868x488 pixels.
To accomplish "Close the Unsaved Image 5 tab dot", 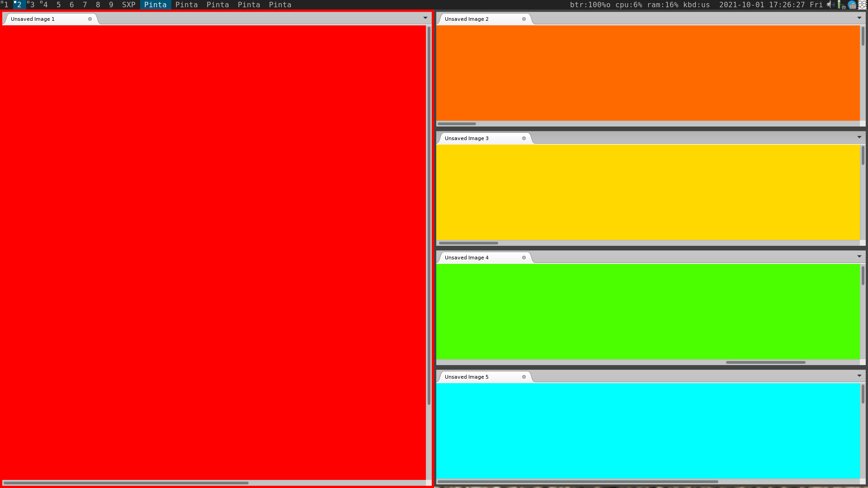I will [524, 377].
